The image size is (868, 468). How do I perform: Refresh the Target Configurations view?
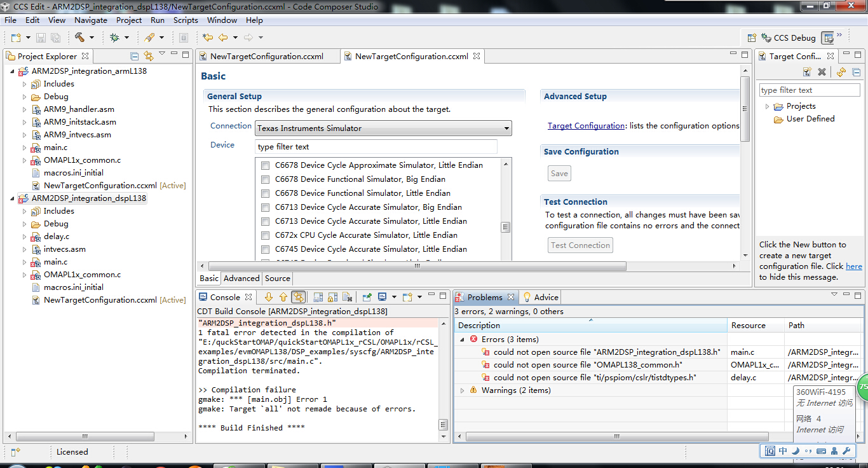point(841,72)
